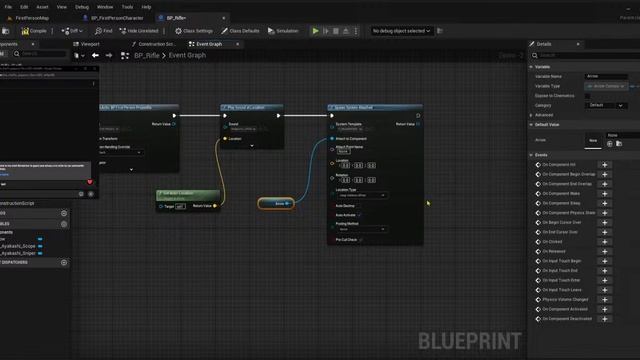
Task: Click the Find toolbar button
Action: pyautogui.click(x=103, y=31)
